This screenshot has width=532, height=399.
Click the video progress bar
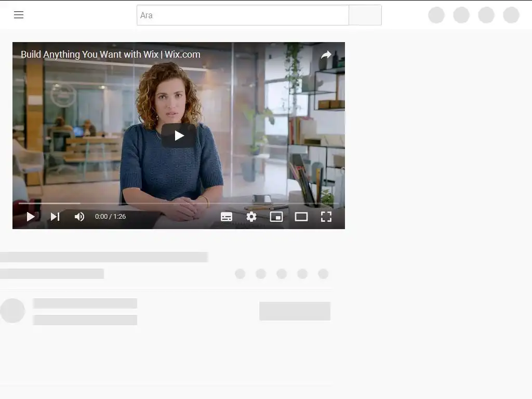coord(179,203)
